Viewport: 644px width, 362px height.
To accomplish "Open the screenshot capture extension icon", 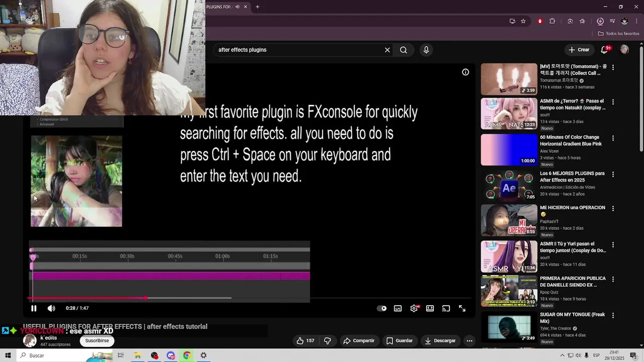I will (x=570, y=21).
